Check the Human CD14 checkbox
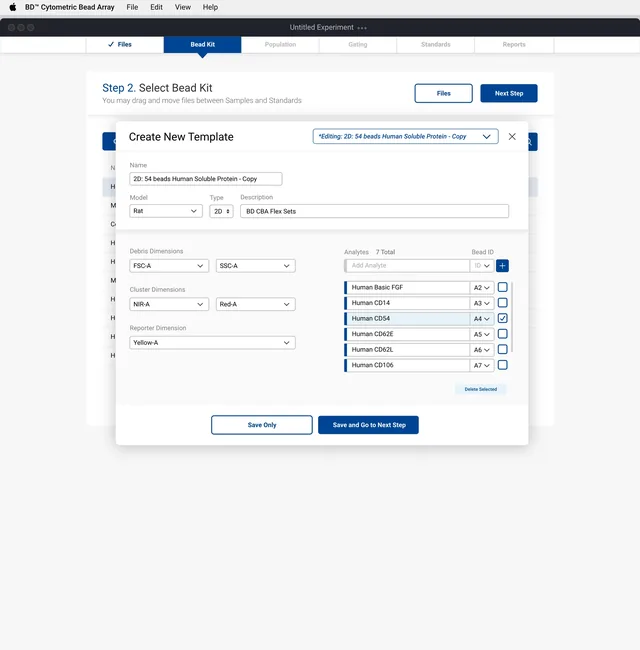 point(502,303)
